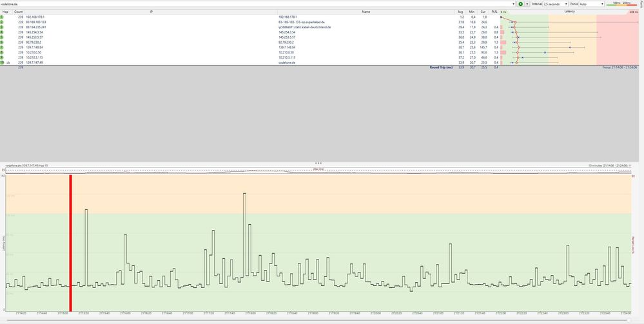
Task: Select IP 10.210.0.50 in the IP column
Action: click(x=34, y=53)
